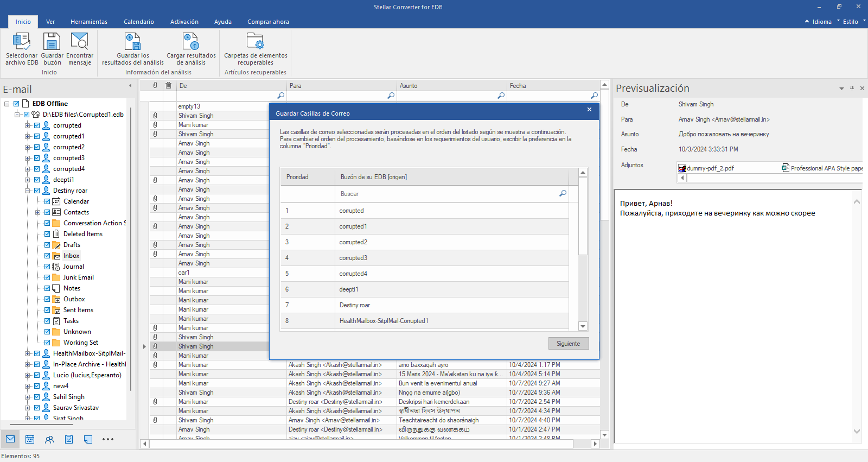This screenshot has height=462, width=868.
Task: Expand the Lucio (lucius,Esperanto) node
Action: click(x=27, y=375)
